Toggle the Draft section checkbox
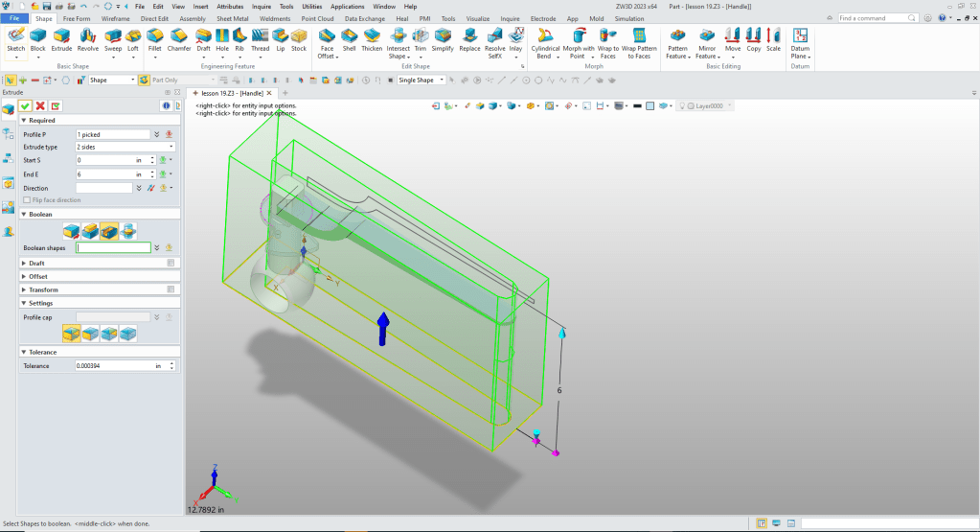Screen dimensions: 980x532 click(x=171, y=263)
